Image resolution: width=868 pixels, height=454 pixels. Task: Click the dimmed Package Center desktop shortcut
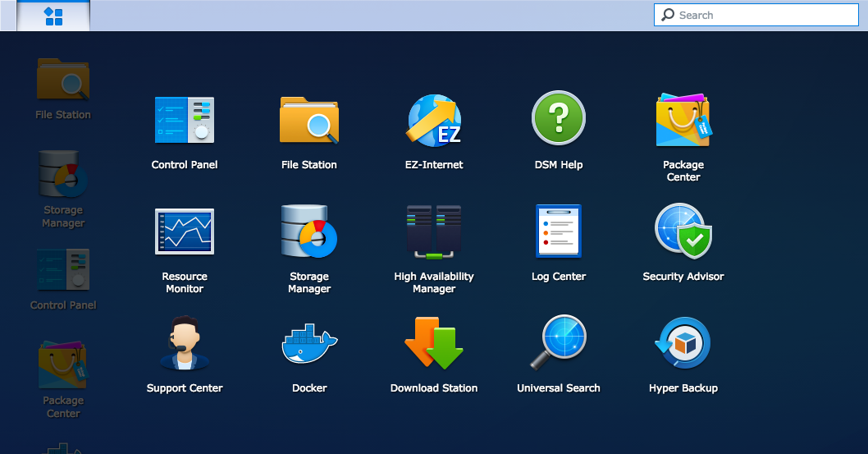point(63,379)
